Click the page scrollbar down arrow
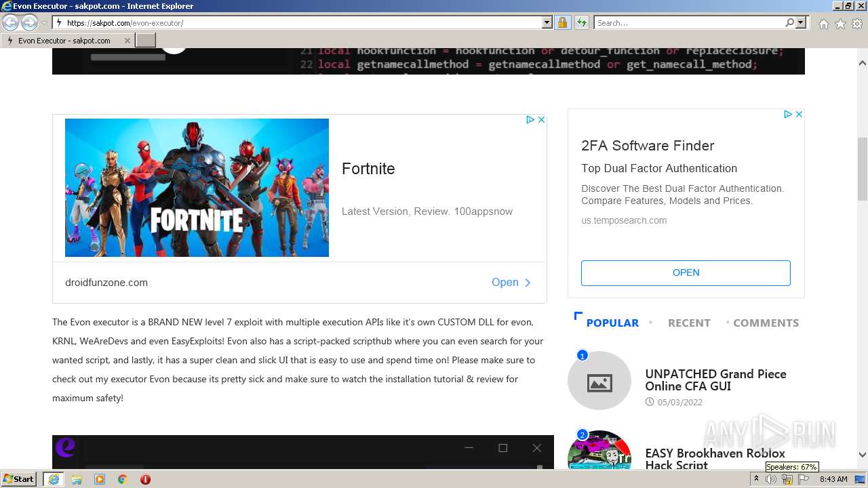Viewport: 868px width, 488px height. (863, 455)
